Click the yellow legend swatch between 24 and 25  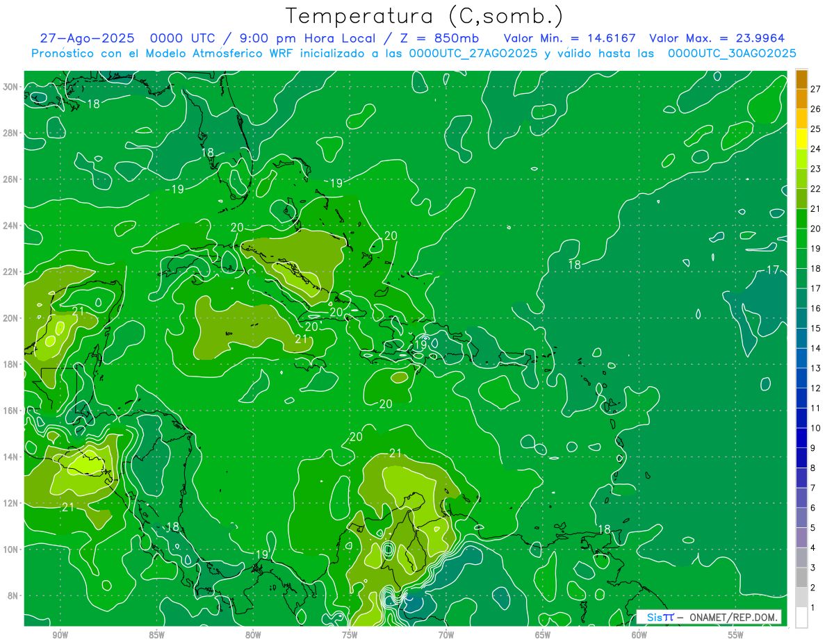[801, 138]
